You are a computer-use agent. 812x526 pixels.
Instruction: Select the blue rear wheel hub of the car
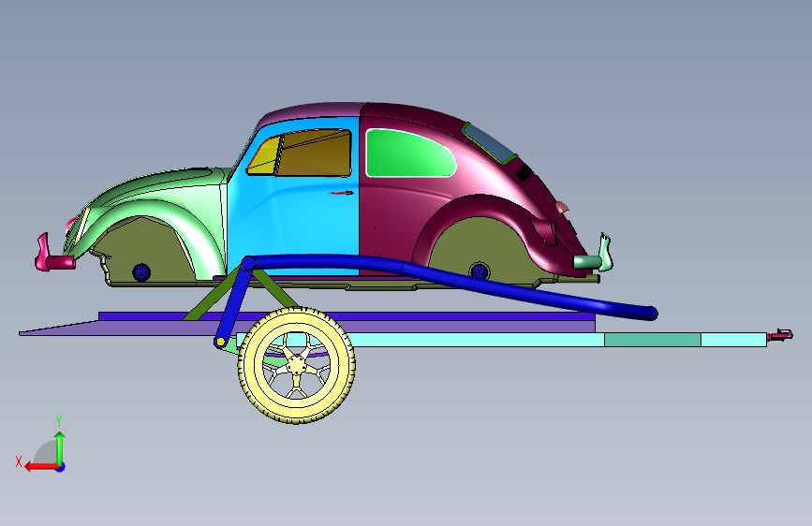click(x=479, y=271)
